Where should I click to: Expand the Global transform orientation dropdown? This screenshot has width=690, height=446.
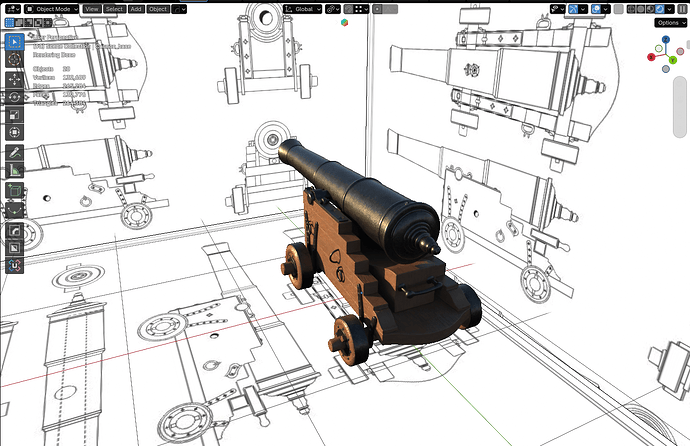pos(303,9)
